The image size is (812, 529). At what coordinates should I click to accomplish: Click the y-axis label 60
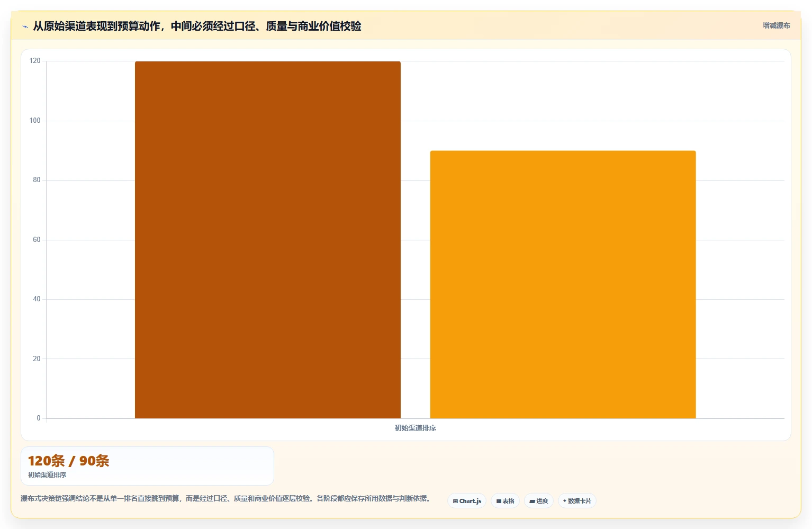click(37, 240)
